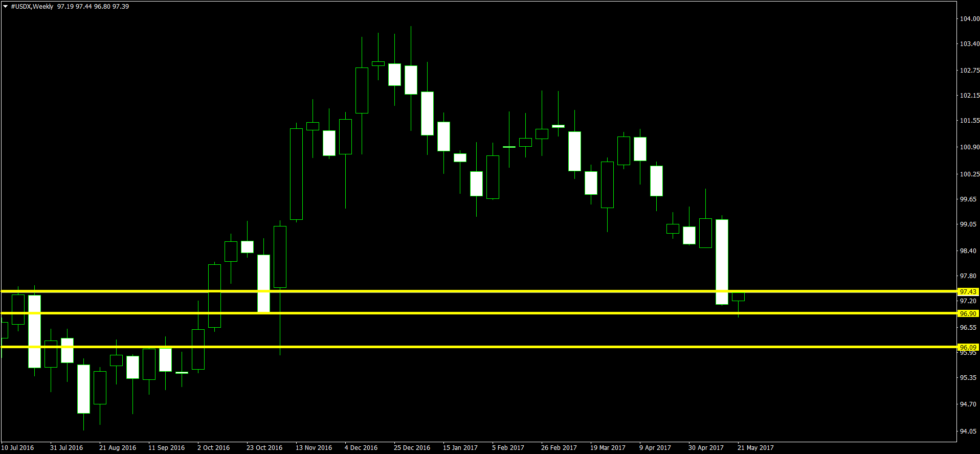Click the OHLC values 97.19 97.44 96.80 97.39
Image resolution: width=980 pixels, height=454 pixels.
point(93,7)
